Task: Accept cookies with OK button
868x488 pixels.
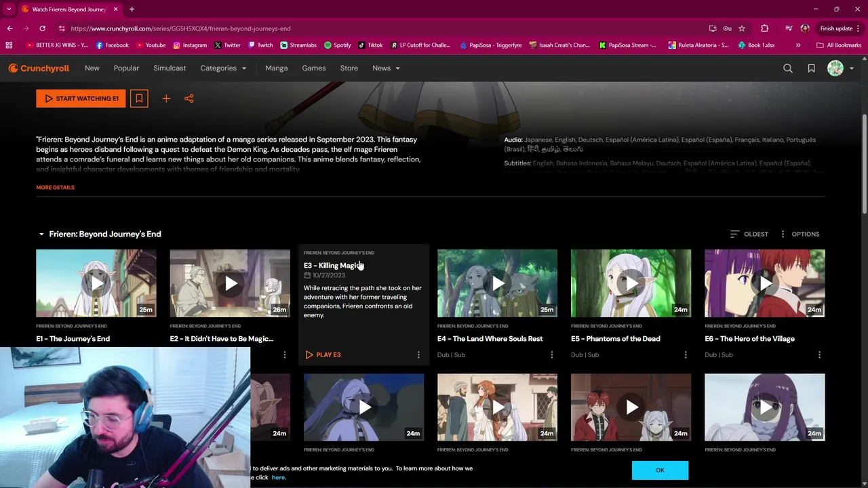Action: click(660, 470)
